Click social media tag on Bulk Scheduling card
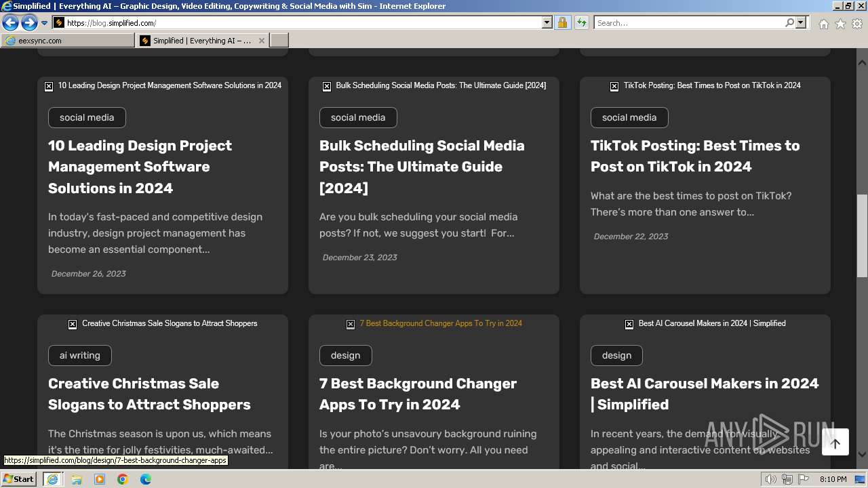This screenshot has height=488, width=868. click(358, 117)
